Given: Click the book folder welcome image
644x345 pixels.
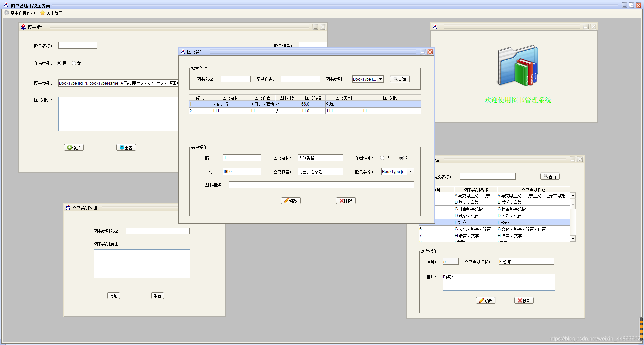Looking at the screenshot, I should 518,66.
